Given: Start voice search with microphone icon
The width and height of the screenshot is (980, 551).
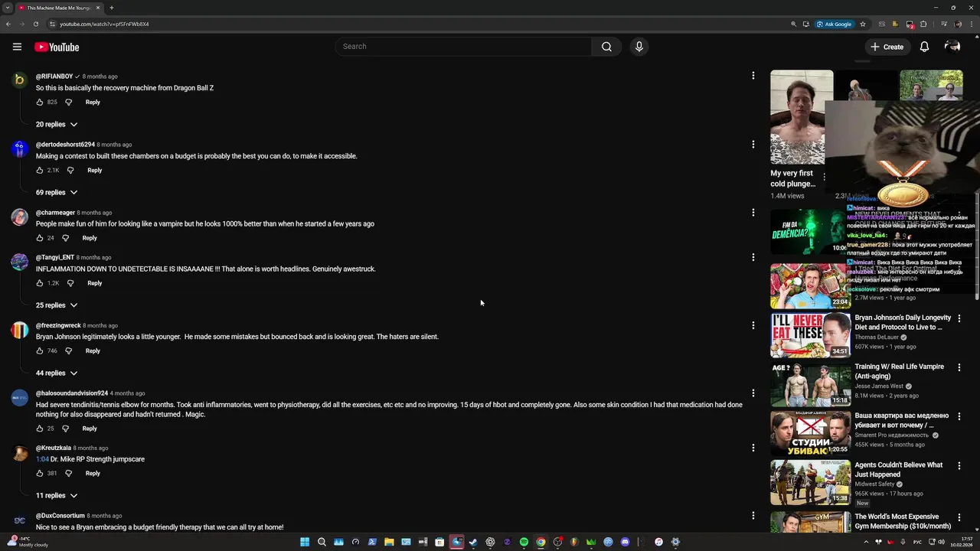Looking at the screenshot, I should point(639,47).
